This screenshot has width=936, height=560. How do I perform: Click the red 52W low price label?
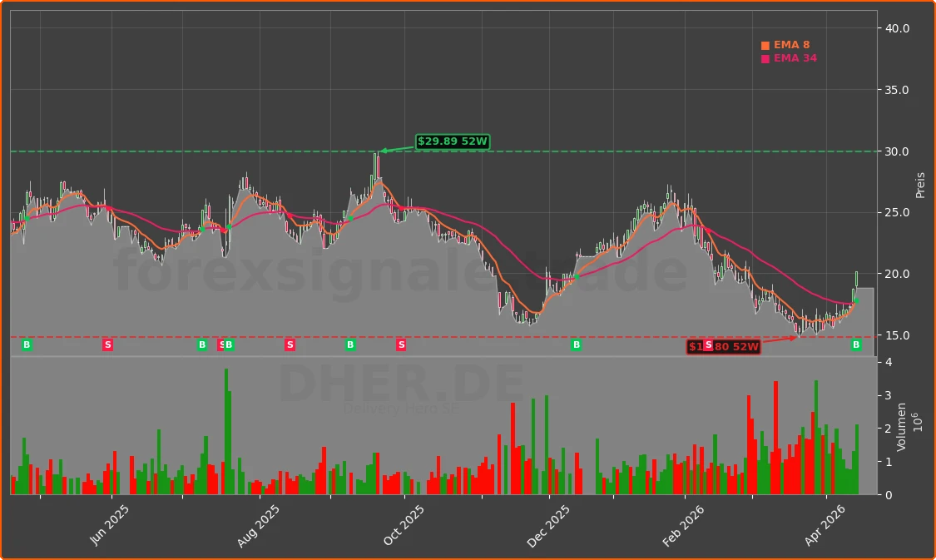coord(724,346)
